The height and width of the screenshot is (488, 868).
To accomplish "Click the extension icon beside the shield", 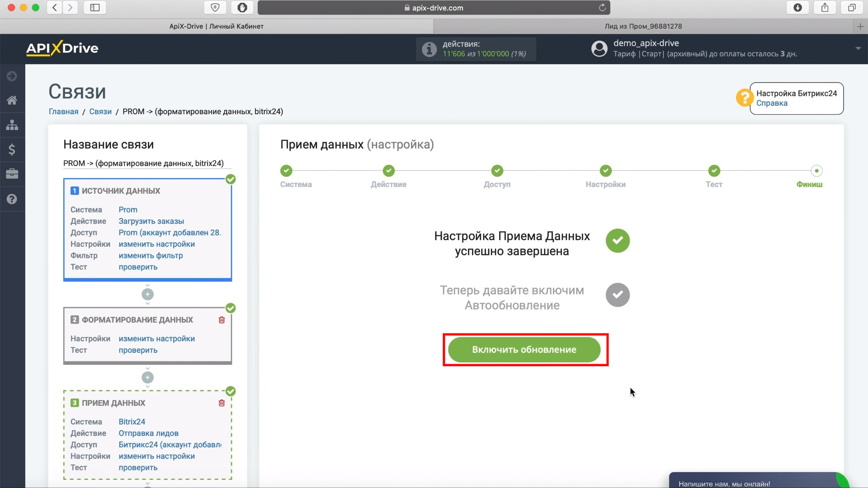I will click(242, 8).
